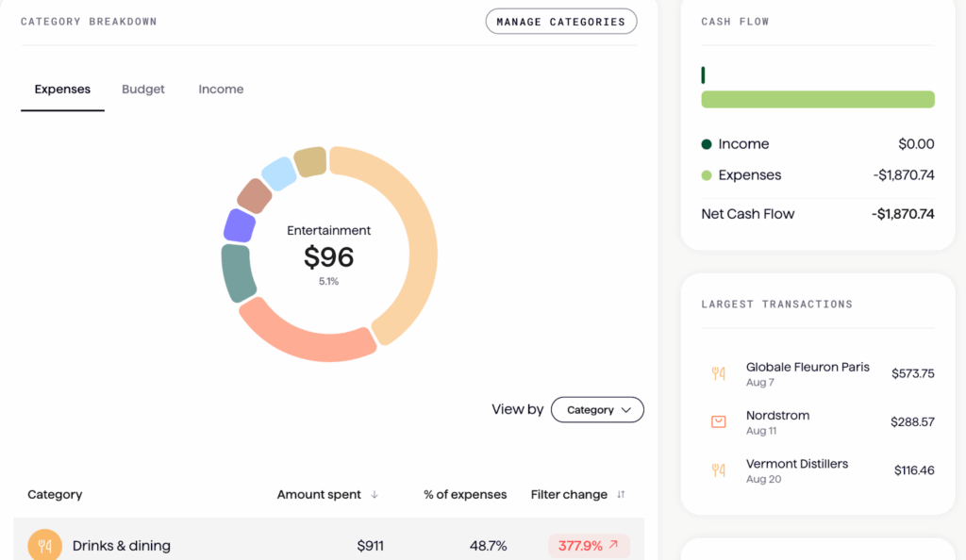Click the Expenses legend dot icon

(707, 174)
